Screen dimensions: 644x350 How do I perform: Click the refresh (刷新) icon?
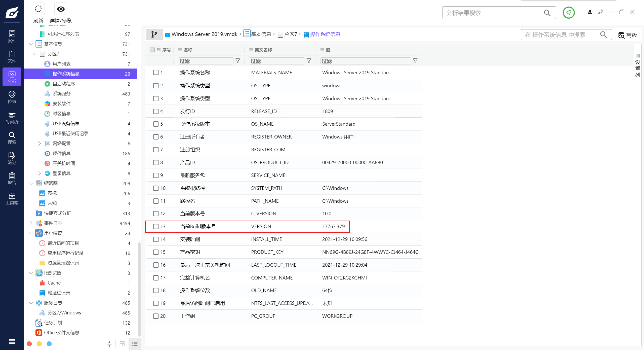coord(38,9)
